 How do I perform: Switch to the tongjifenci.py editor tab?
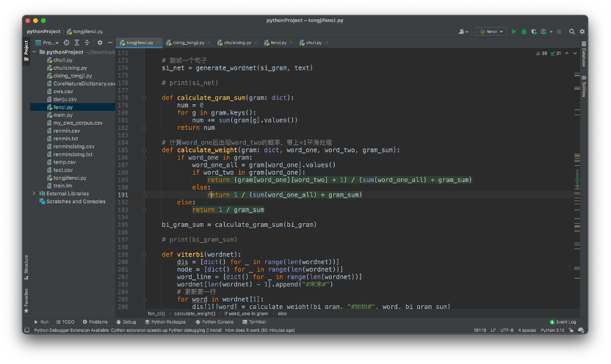click(139, 43)
